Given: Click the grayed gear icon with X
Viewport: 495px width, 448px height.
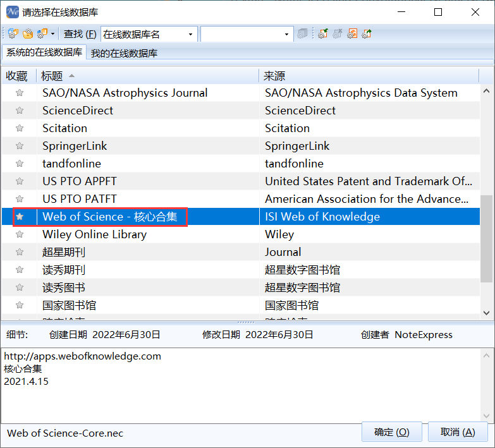Looking at the screenshot, I should (x=338, y=33).
